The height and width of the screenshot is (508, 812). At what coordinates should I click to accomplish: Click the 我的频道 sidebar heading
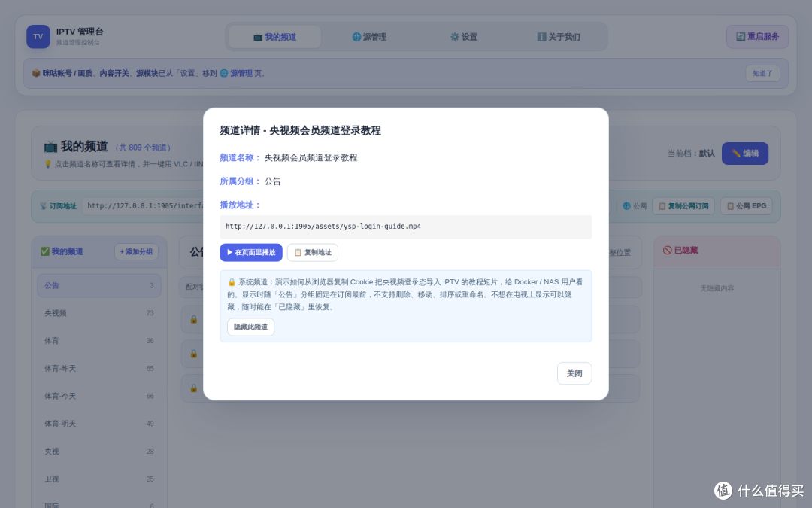click(62, 251)
